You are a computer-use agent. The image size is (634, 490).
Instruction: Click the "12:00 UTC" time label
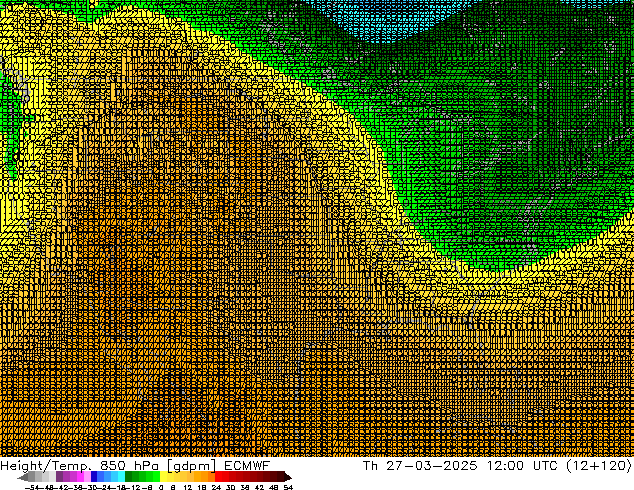click(524, 465)
